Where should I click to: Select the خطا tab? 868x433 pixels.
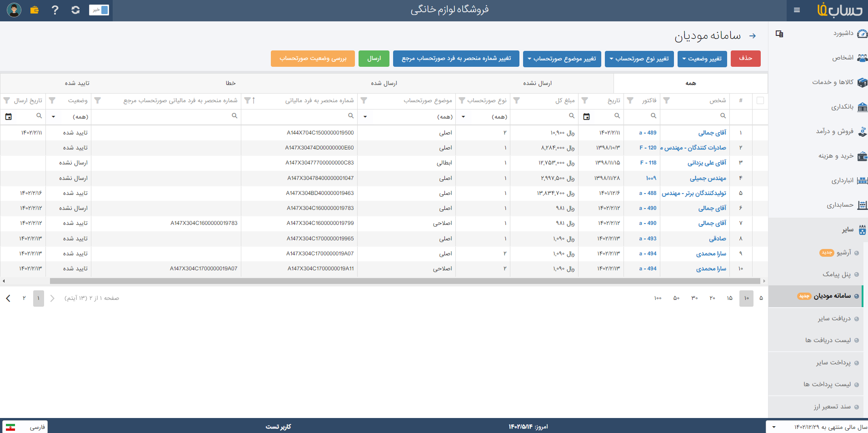[230, 83]
